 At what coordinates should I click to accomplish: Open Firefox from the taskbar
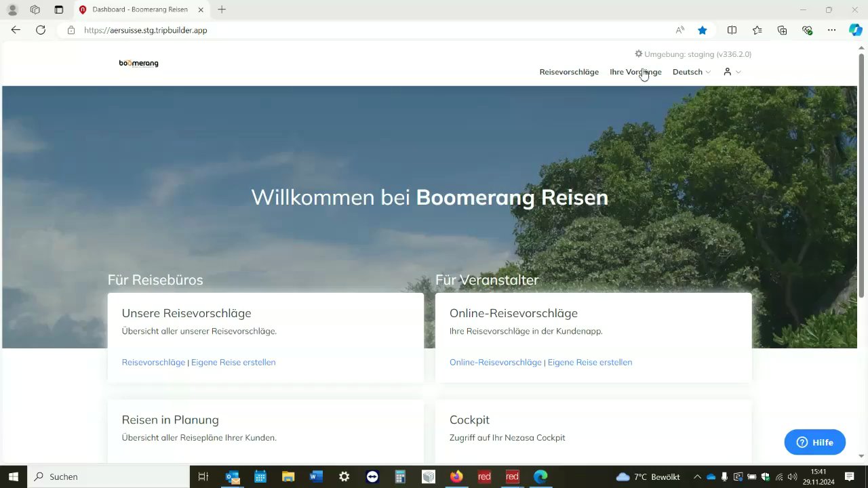[456, 476]
